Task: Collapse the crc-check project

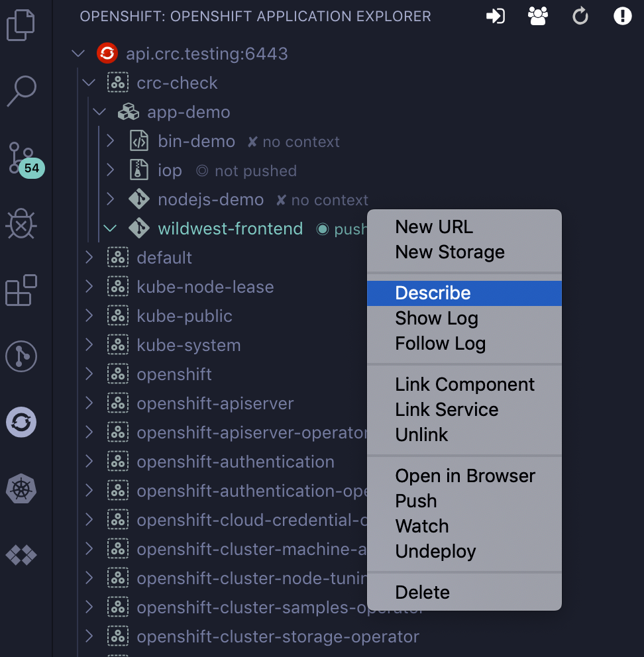Action: (89, 83)
